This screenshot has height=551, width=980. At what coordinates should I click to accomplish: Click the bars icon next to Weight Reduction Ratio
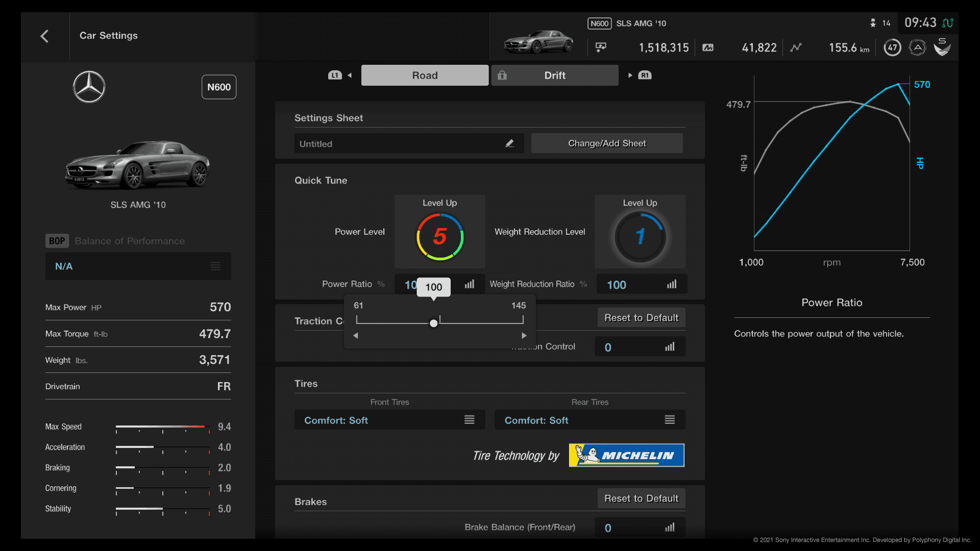[672, 284]
